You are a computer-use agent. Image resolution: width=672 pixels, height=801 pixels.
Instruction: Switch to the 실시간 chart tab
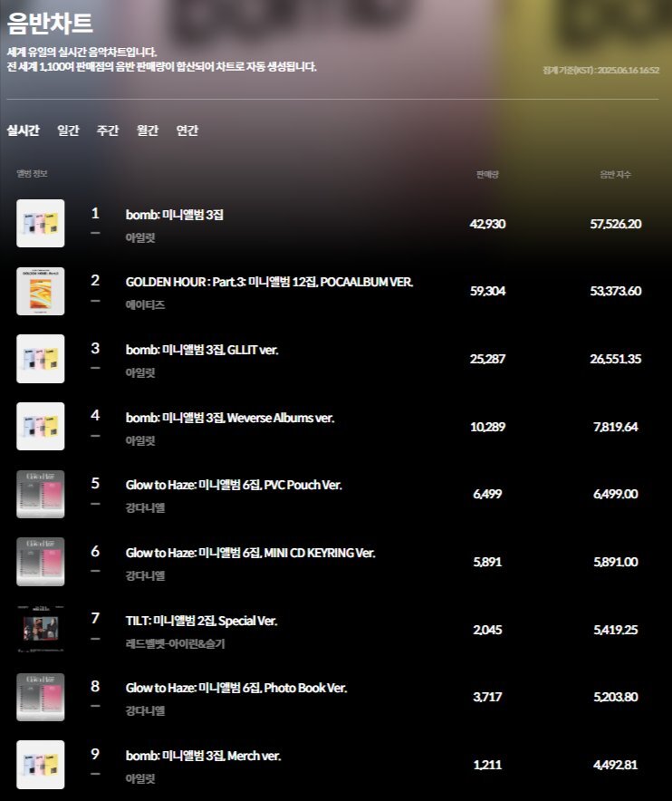click(x=23, y=130)
